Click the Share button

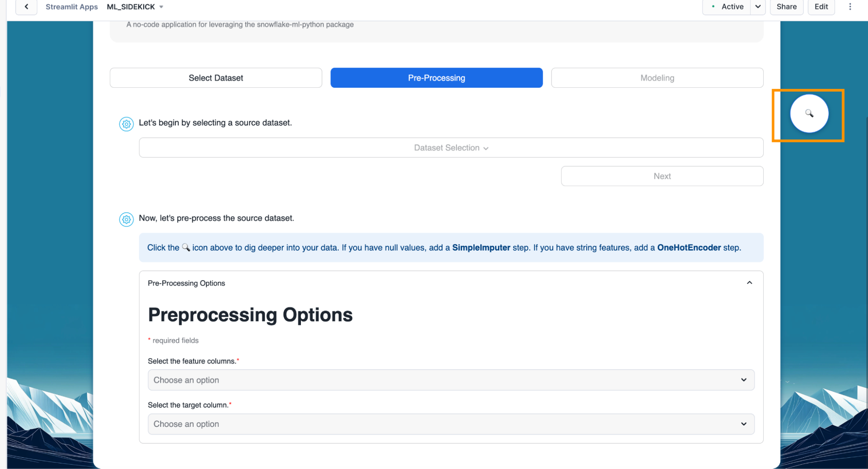pyautogui.click(x=786, y=7)
